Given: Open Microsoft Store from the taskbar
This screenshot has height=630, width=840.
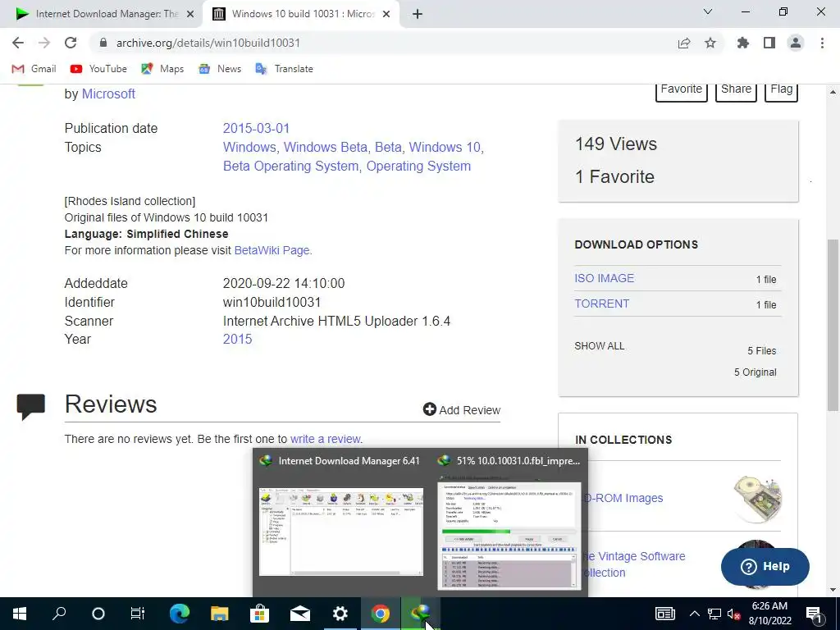Looking at the screenshot, I should click(x=259, y=614).
